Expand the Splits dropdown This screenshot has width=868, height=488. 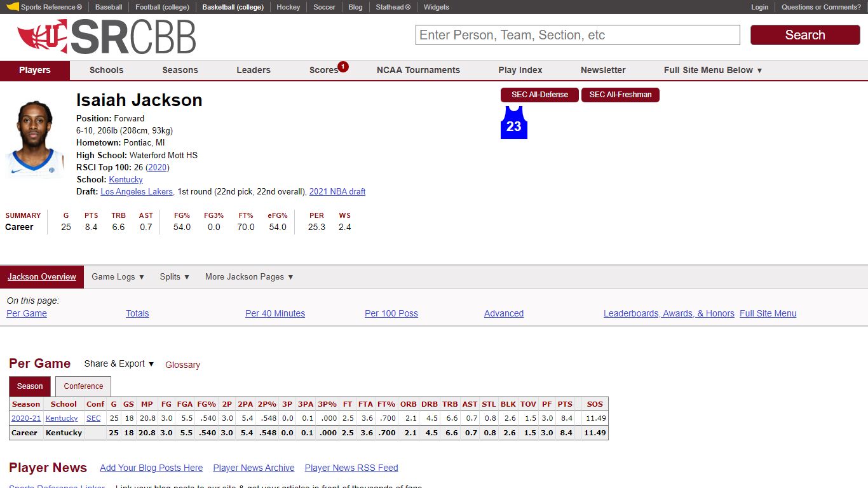point(175,276)
